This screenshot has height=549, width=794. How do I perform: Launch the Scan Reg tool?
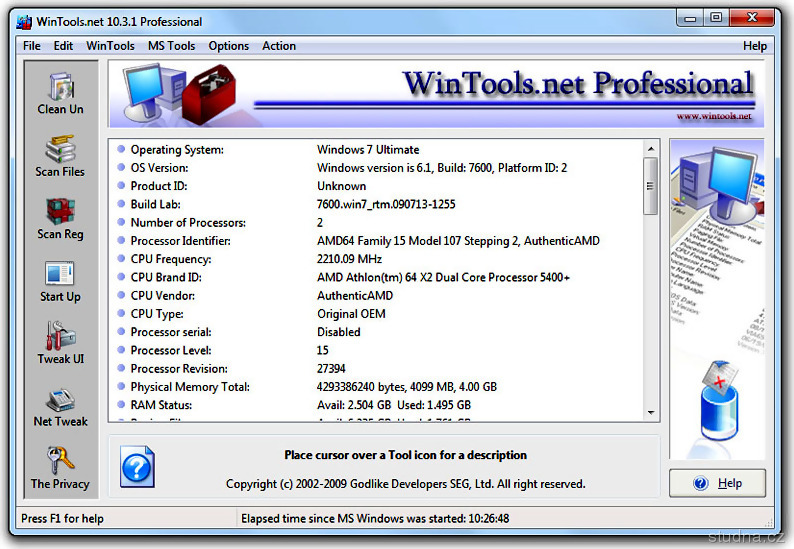60,212
